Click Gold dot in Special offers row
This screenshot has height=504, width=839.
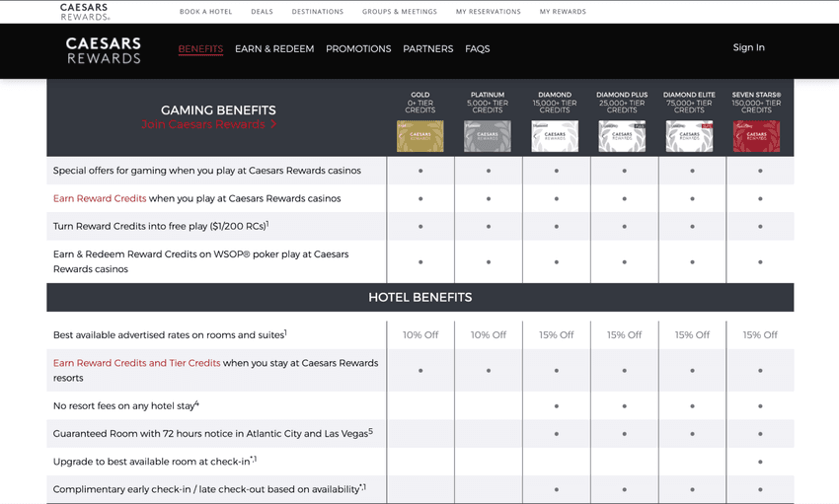(x=420, y=171)
